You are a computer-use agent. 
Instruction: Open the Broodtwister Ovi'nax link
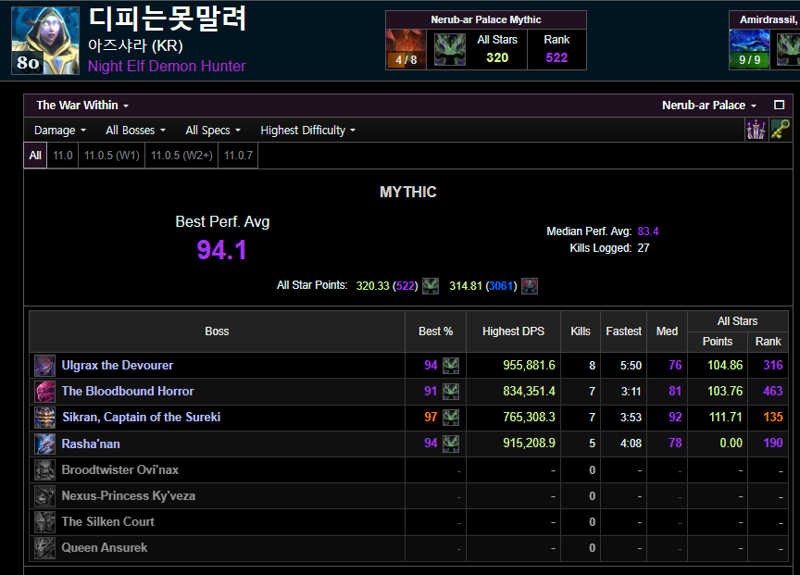point(120,470)
